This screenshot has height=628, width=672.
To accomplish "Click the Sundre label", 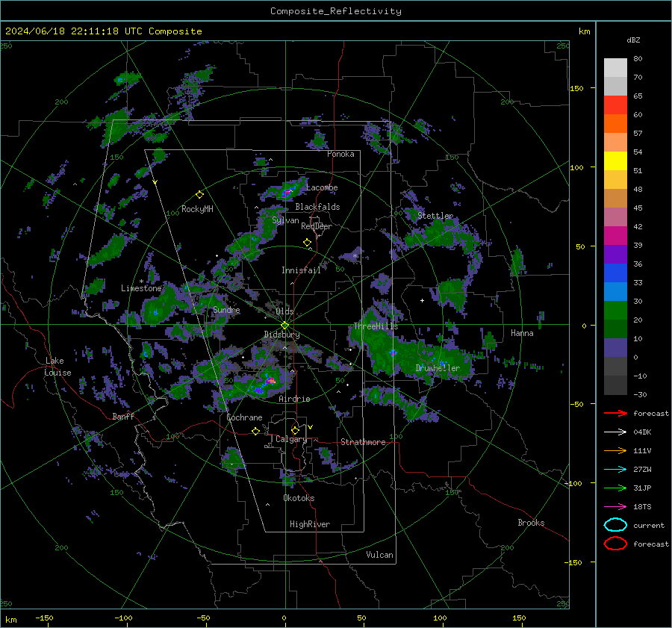I will coord(226,310).
